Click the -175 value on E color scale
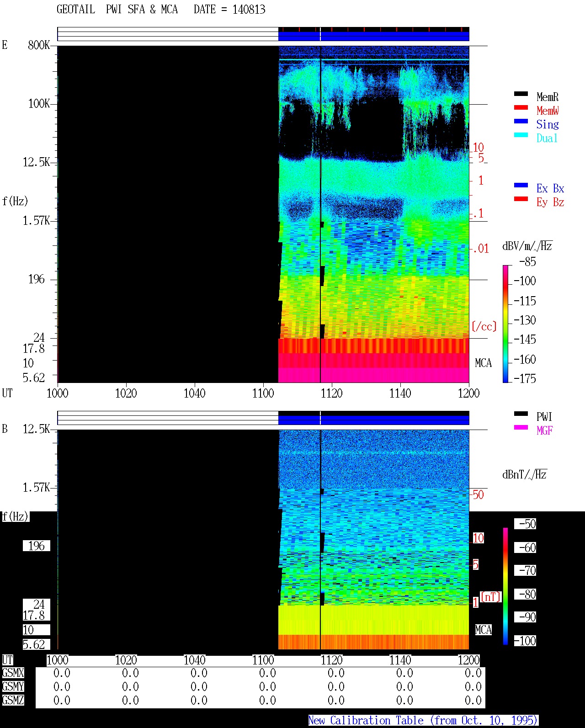 [525, 378]
